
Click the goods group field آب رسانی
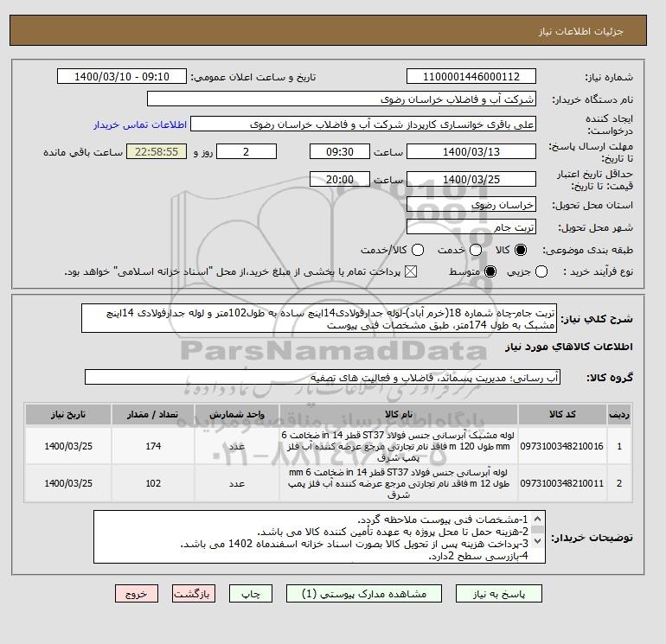tap(323, 377)
